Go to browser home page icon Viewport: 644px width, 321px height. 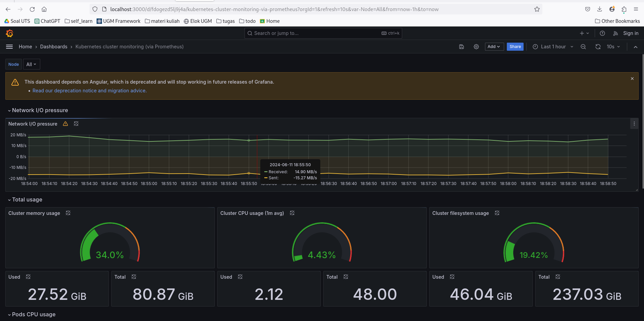pos(44,9)
